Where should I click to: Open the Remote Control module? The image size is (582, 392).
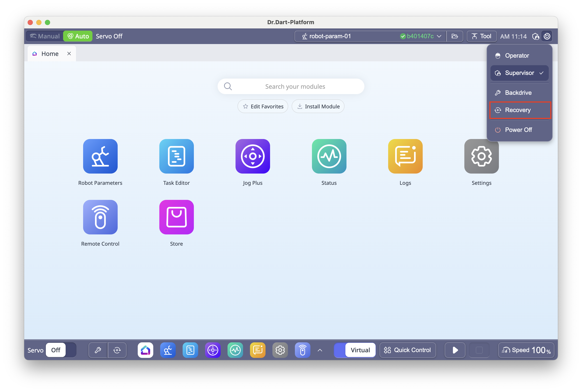[x=100, y=217]
